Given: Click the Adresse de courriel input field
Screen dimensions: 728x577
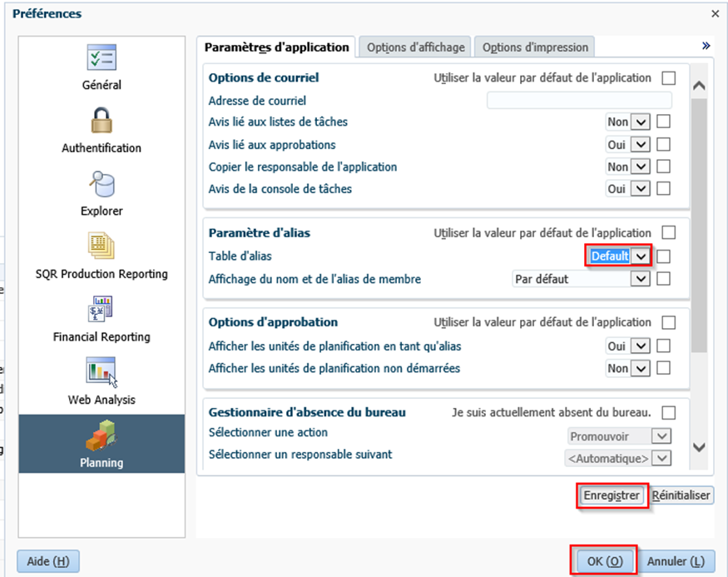Looking at the screenshot, I should tap(579, 101).
